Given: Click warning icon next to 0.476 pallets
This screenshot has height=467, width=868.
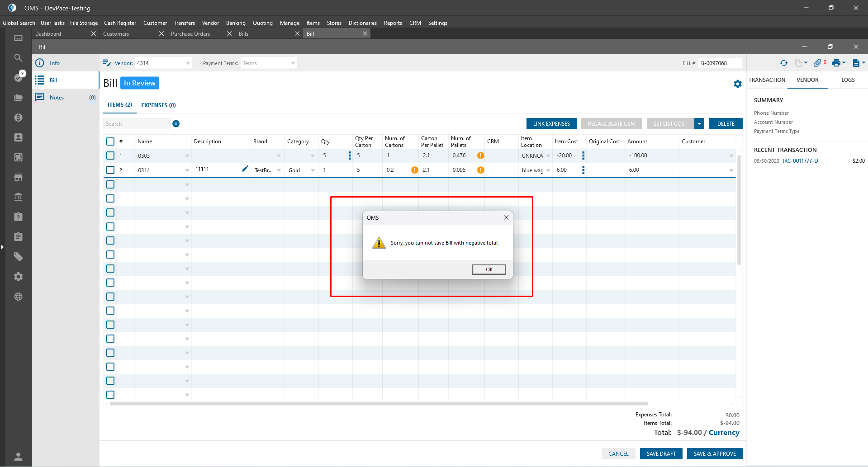Looking at the screenshot, I should coord(480,156).
